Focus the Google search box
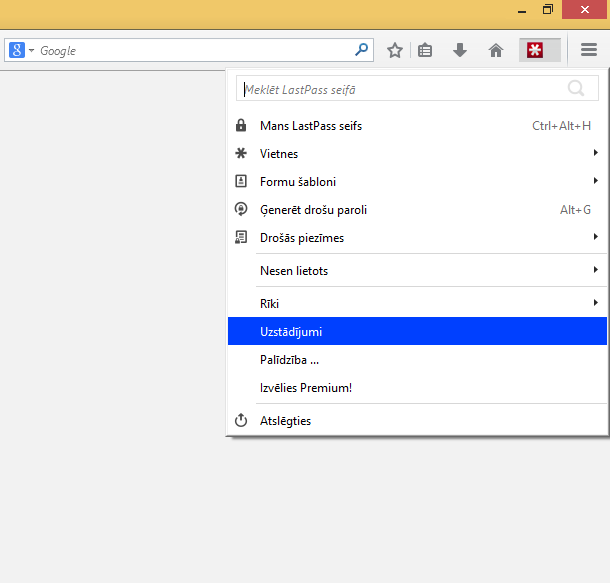The width and height of the screenshot is (610, 583). [189, 50]
